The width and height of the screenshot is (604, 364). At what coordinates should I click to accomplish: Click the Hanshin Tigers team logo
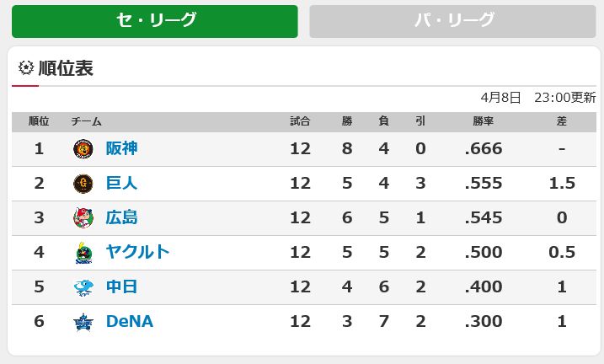pyautogui.click(x=83, y=149)
